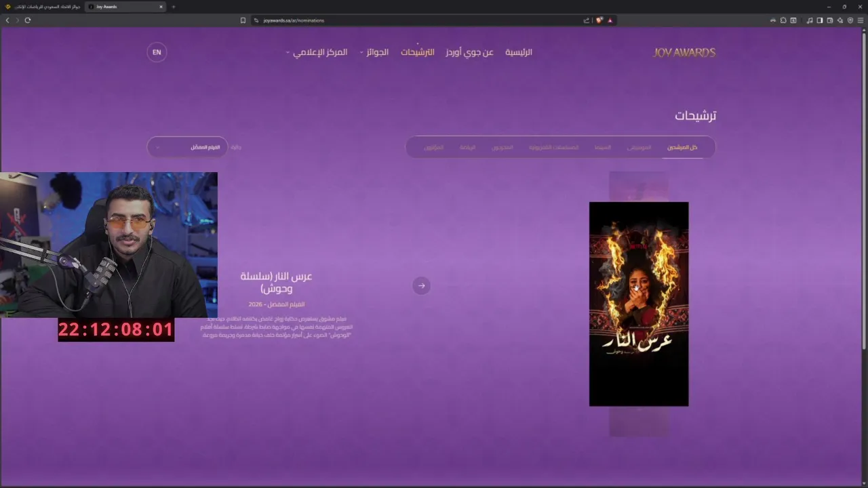Viewport: 868px width, 488px height.
Task: Select the المسلسلات التلفزيونية category tab
Action: [x=554, y=147]
